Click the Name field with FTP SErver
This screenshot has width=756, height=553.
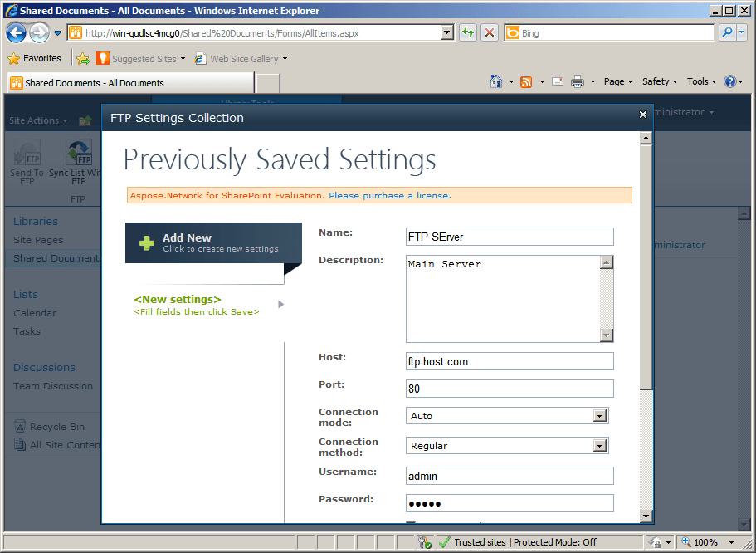[510, 237]
